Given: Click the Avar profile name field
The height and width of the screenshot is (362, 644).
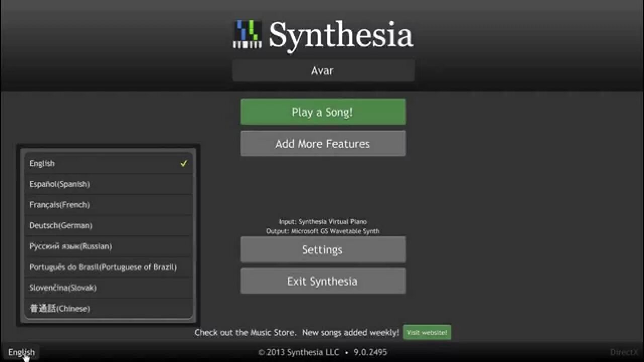Looking at the screenshot, I should pyautogui.click(x=323, y=70).
